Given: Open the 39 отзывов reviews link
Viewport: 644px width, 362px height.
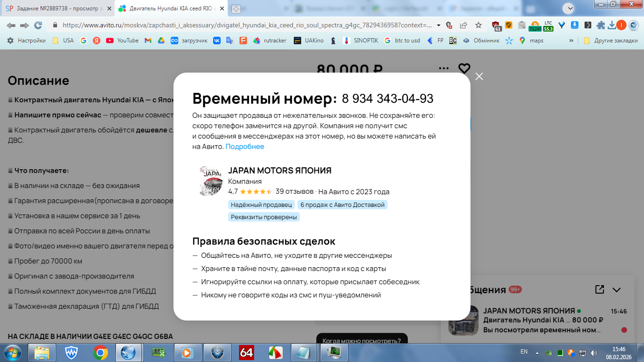Looking at the screenshot, I should pyautogui.click(x=294, y=191).
